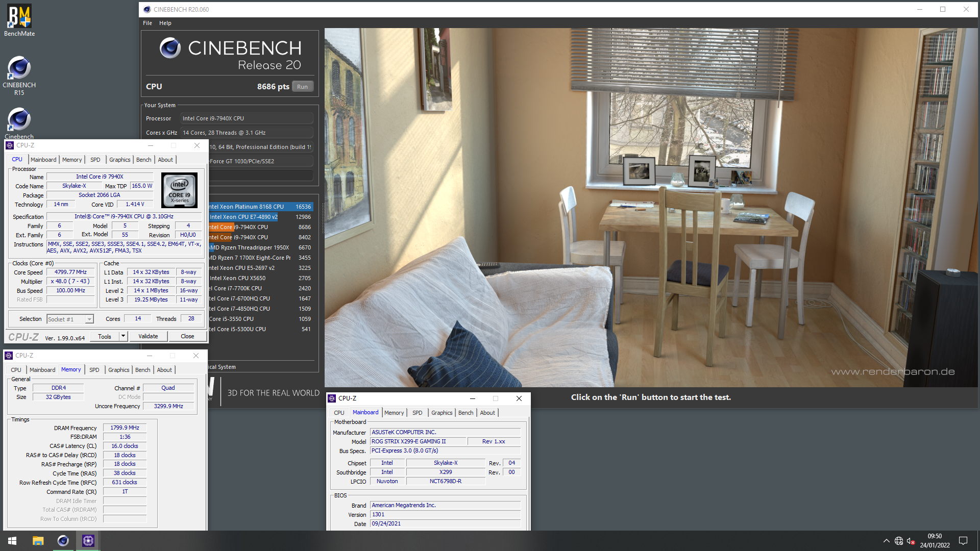Click the Close button in CPU-Z

coord(187,336)
